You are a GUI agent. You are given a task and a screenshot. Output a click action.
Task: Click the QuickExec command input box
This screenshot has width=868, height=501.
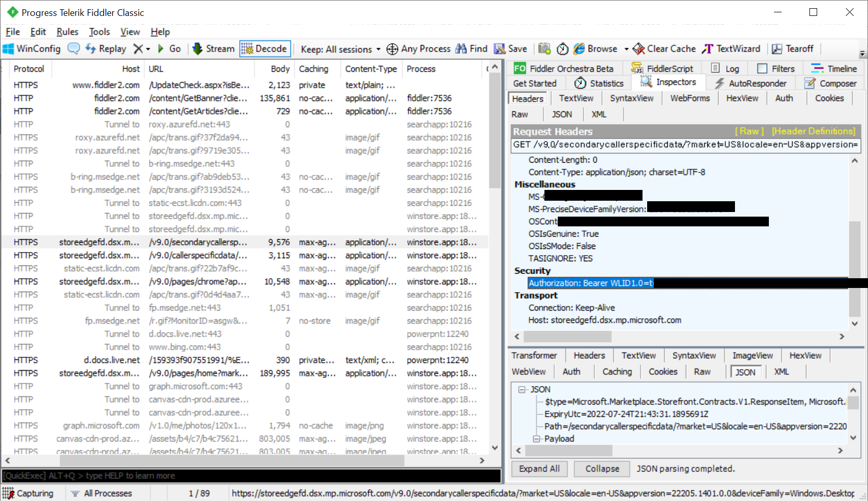(251, 476)
